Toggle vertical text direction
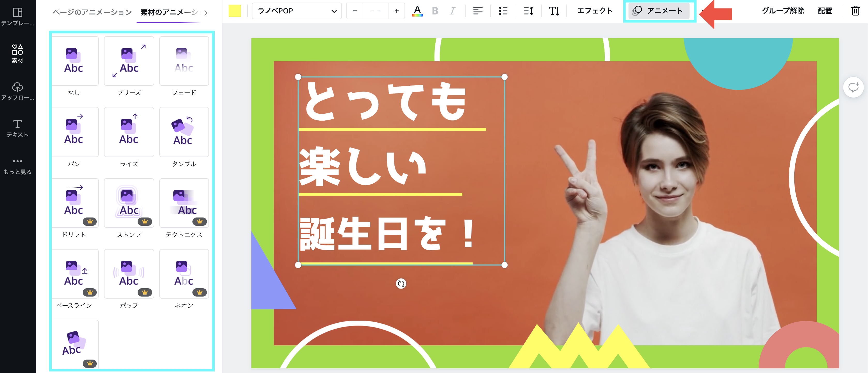 553,11
